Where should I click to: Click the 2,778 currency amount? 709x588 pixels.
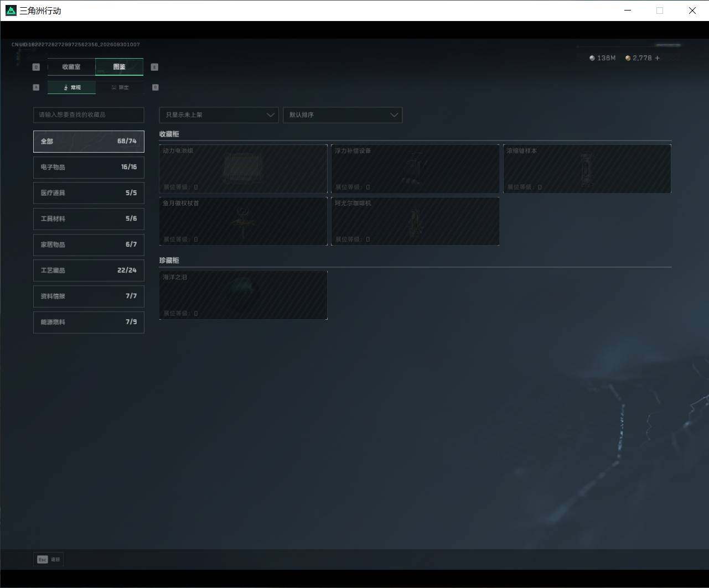[x=643, y=58]
